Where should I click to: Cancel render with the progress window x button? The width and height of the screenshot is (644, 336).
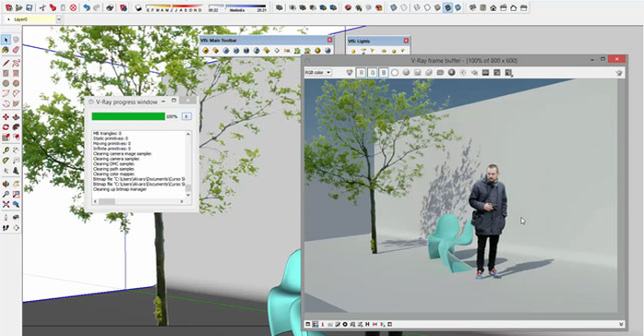(x=186, y=116)
